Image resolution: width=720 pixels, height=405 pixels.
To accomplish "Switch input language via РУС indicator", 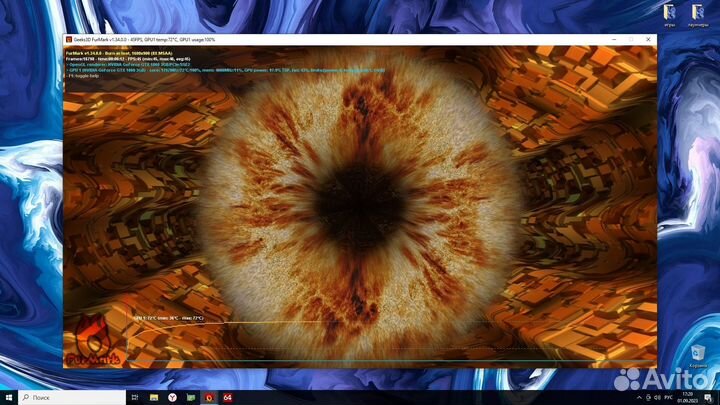I will click(x=670, y=396).
